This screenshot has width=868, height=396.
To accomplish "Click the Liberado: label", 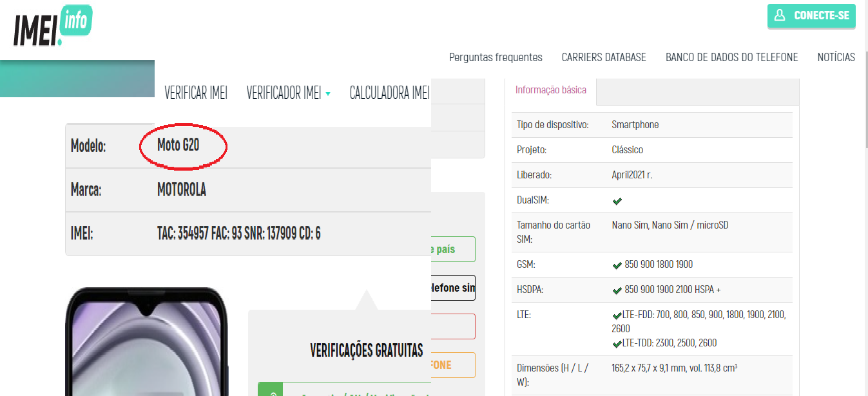I will coord(534,174).
